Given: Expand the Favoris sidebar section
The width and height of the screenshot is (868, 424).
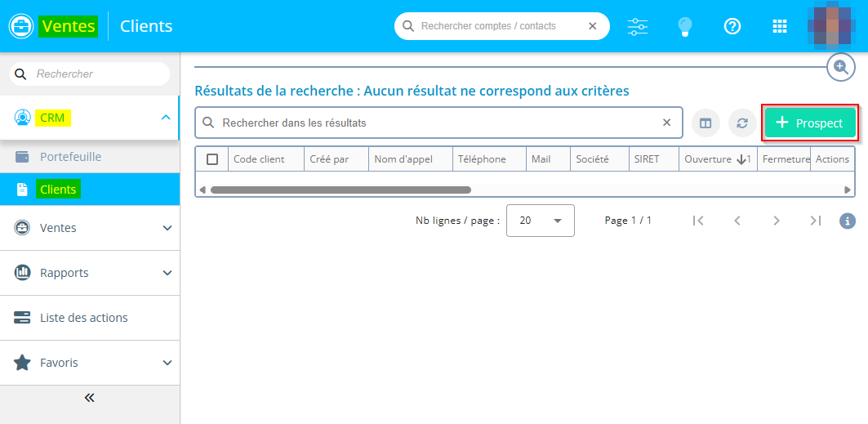Looking at the screenshot, I should [x=167, y=363].
